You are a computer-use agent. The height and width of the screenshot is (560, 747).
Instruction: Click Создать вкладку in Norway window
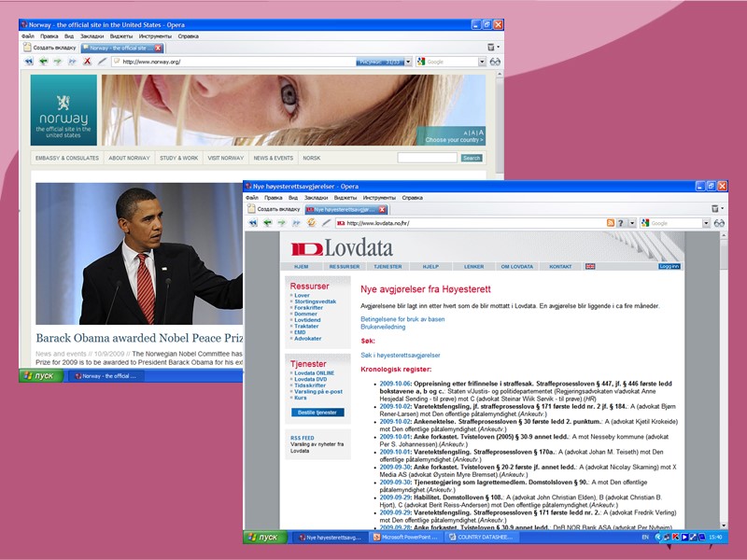(x=50, y=48)
